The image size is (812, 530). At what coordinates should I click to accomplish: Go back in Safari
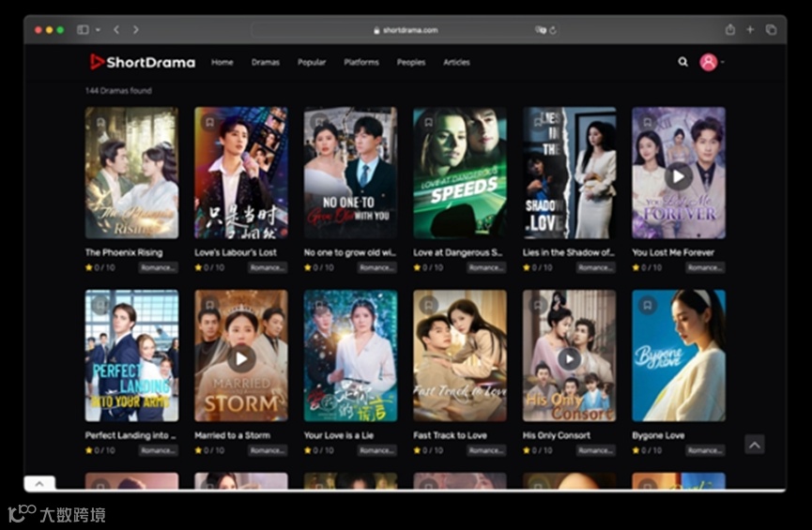pyautogui.click(x=116, y=29)
